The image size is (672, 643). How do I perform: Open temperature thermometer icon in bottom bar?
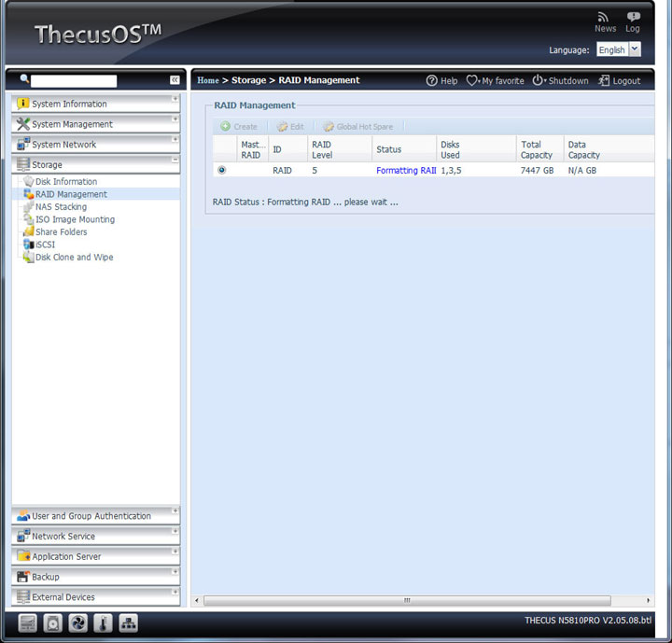(103, 623)
